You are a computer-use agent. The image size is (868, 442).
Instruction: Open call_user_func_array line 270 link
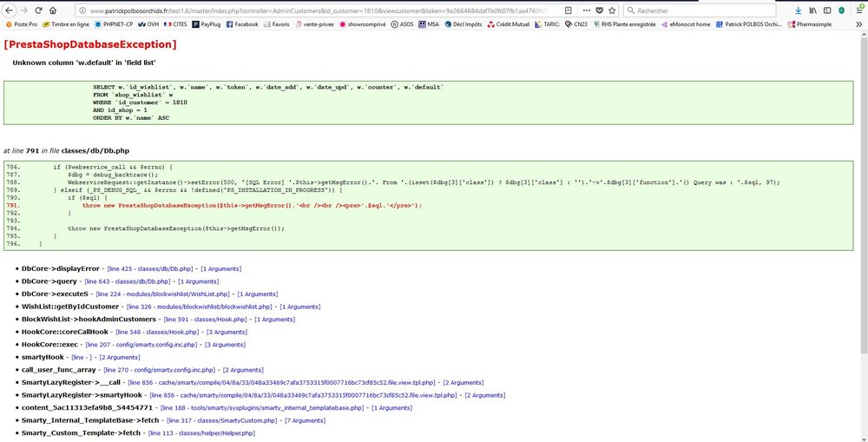tap(160, 370)
